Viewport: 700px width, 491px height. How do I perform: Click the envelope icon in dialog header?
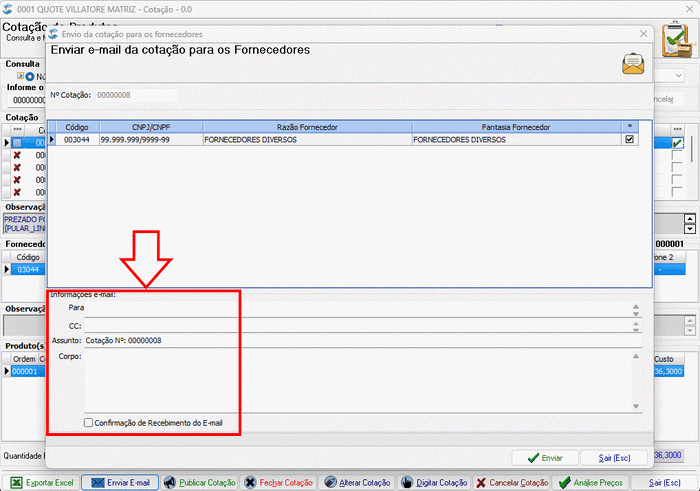pos(633,64)
